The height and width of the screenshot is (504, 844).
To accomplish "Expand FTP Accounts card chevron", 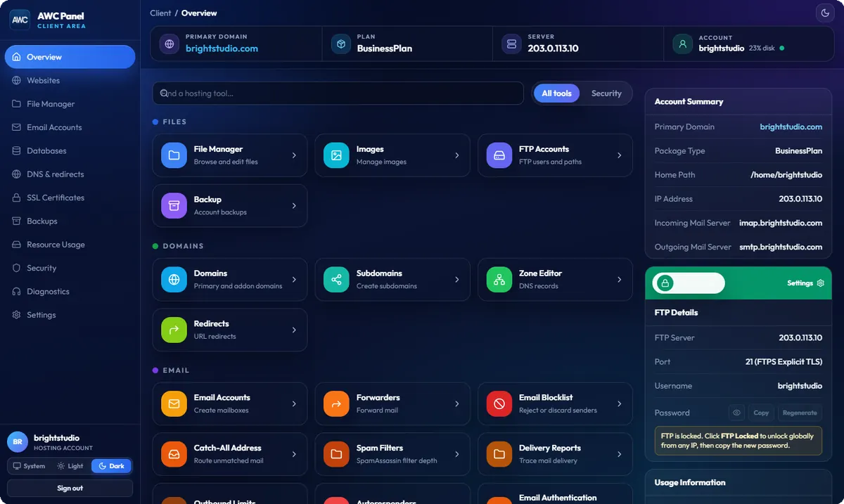I will pyautogui.click(x=619, y=155).
